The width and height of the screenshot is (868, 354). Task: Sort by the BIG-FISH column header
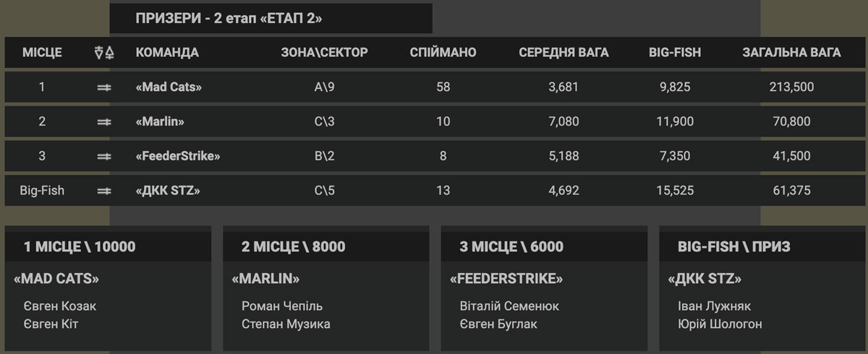click(x=675, y=53)
